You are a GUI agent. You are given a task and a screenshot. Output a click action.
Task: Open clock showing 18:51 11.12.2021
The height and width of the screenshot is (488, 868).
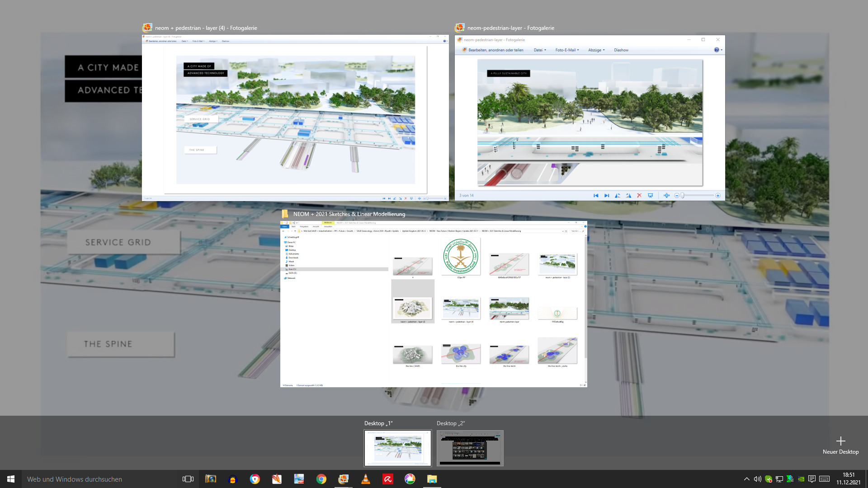(x=849, y=479)
